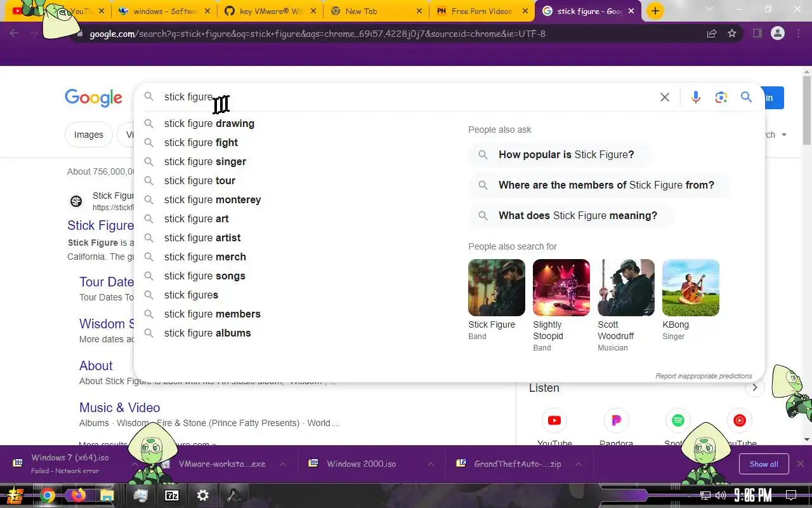Open the gear settings taskbar icon
Viewport: 812px width, 508px height.
pyautogui.click(x=203, y=496)
